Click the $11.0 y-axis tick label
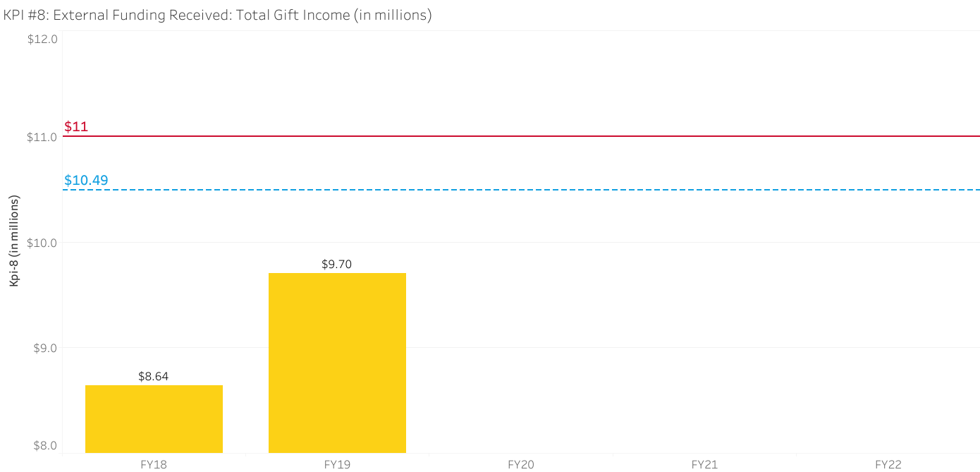 (42, 137)
